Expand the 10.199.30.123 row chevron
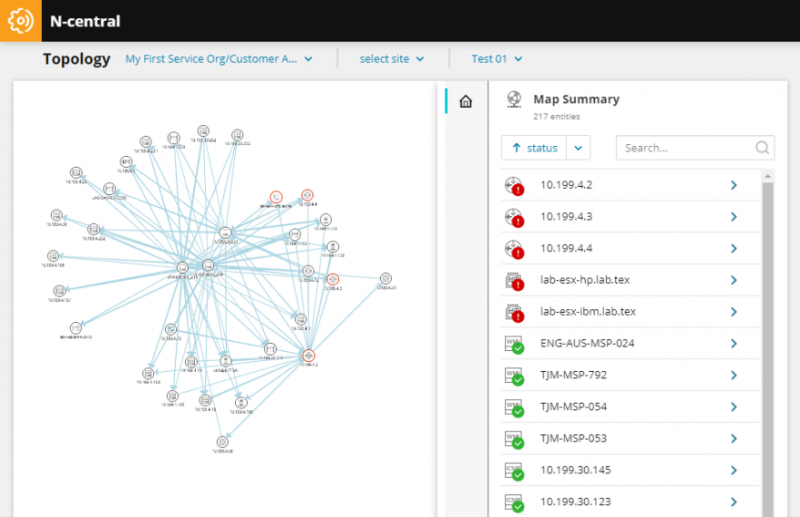The height and width of the screenshot is (517, 800). tap(734, 502)
